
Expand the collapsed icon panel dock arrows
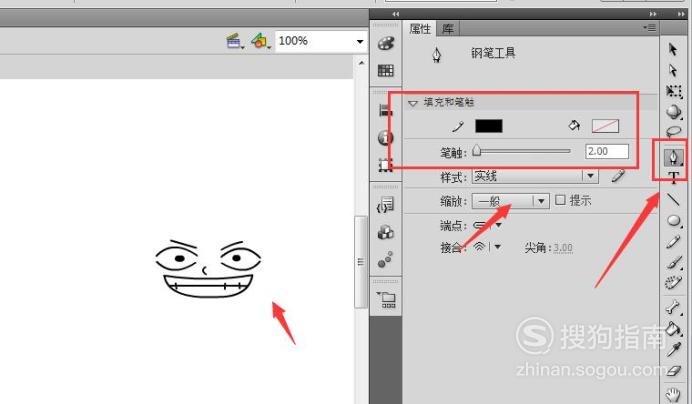396,14
